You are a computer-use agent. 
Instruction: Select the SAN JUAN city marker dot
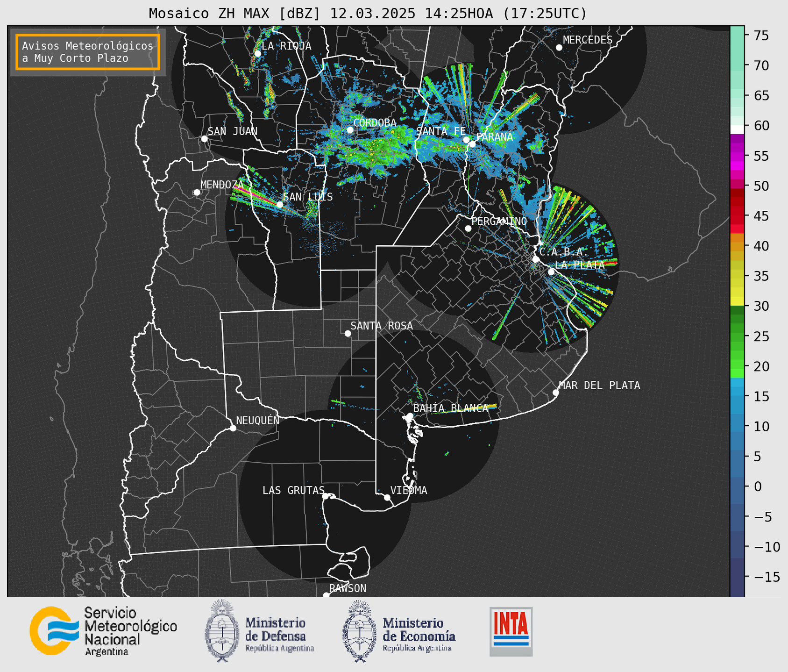(x=204, y=139)
